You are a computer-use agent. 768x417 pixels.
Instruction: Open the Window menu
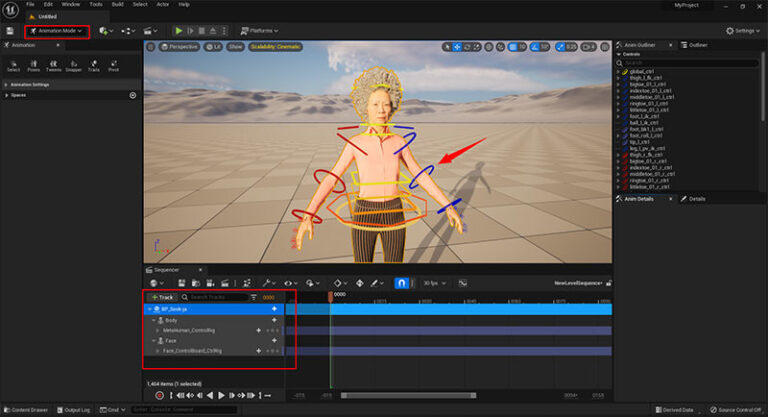[x=71, y=4]
